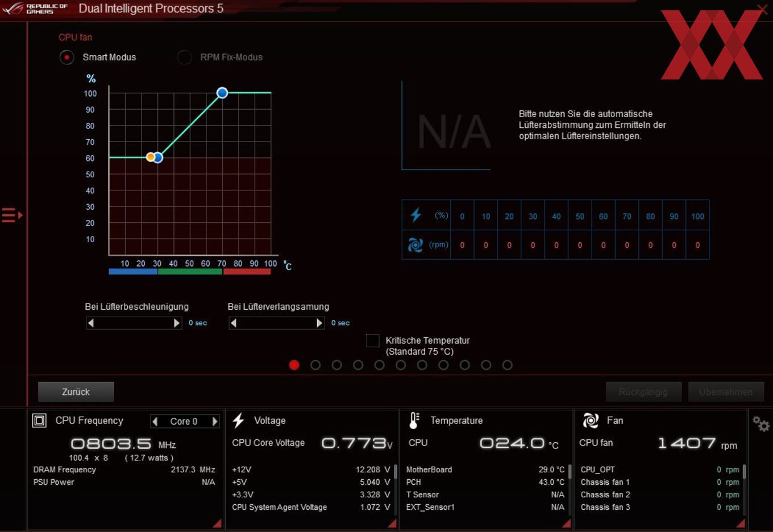Screen dimensions: 773x532
Task: Click the power percent lightning icon in table
Action: coord(416,215)
